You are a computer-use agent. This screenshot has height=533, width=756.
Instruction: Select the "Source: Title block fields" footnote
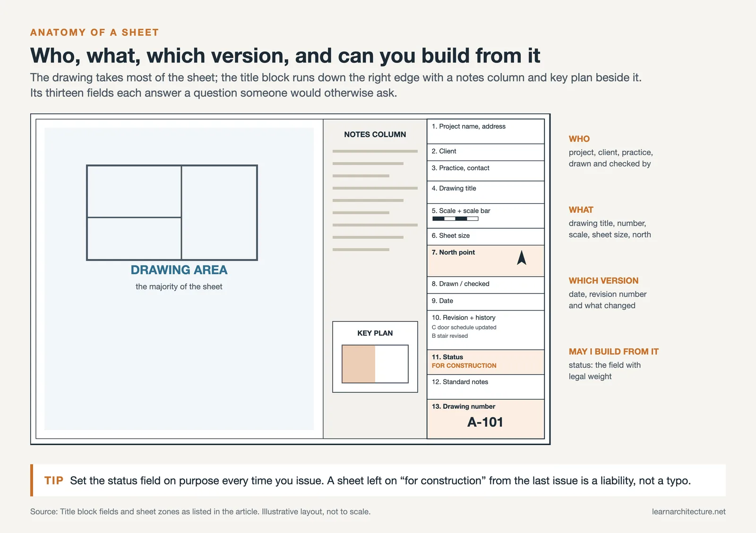pos(200,511)
